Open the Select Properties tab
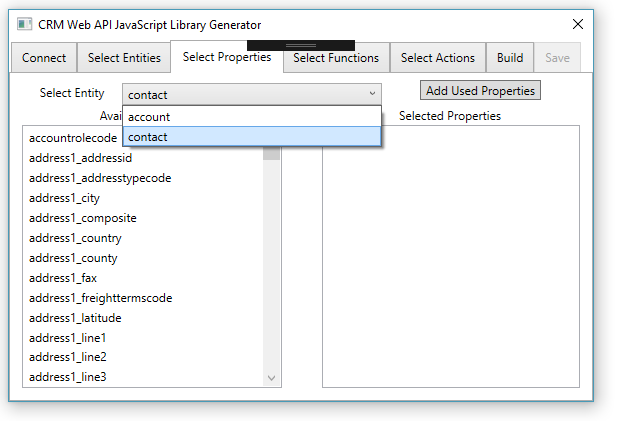The width and height of the screenshot is (618, 421). pyautogui.click(x=227, y=57)
